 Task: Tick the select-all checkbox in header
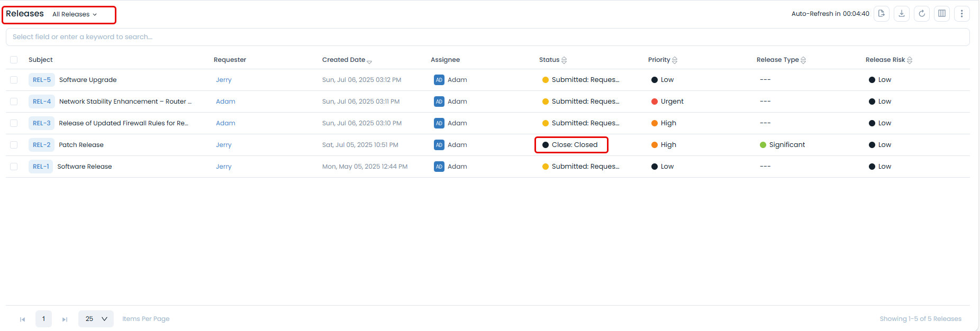point(14,60)
